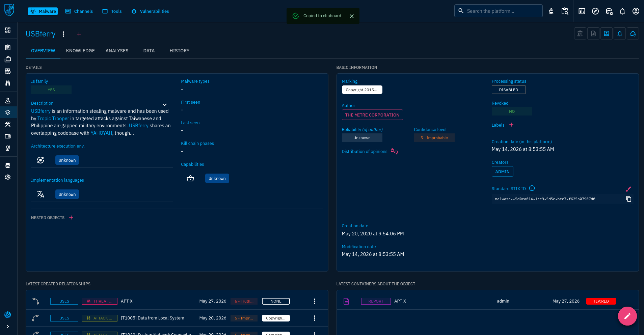Open the Data database icon in sidebar
This screenshot has height=335, width=644.
pyautogui.click(x=8, y=165)
